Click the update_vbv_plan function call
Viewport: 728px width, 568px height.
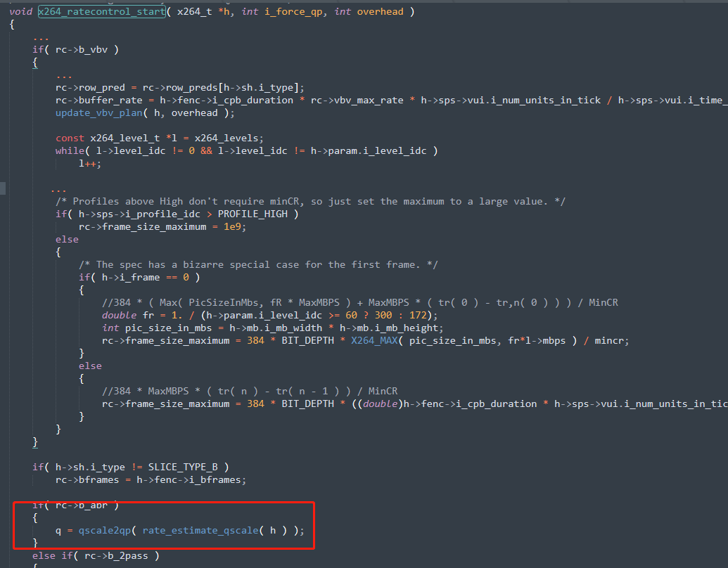[99, 112]
